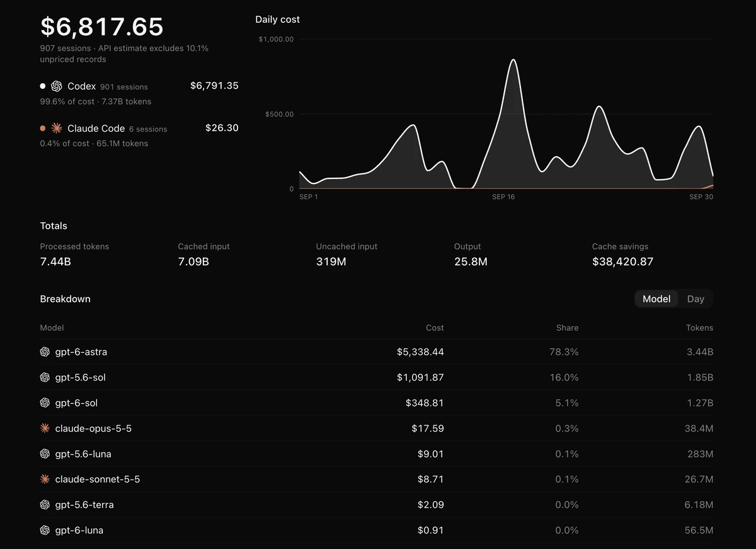This screenshot has height=549, width=756.
Task: Click the $5,338.44 cost cell
Action: tap(420, 352)
